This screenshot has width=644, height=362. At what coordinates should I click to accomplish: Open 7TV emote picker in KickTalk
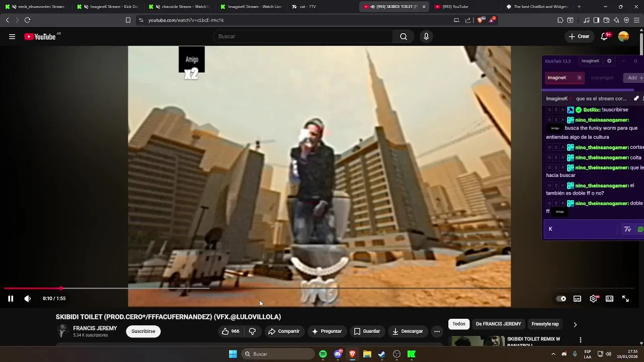[627, 229]
